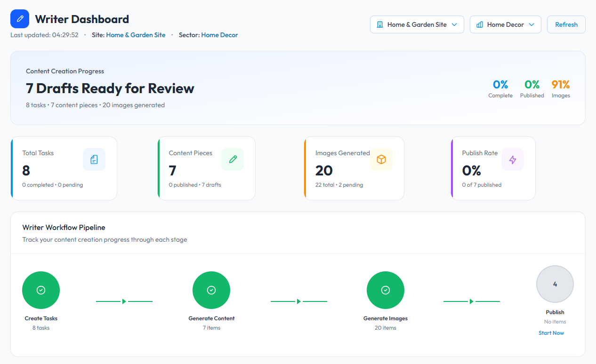Click the arrow between Generate Images and Publish

(x=471, y=301)
